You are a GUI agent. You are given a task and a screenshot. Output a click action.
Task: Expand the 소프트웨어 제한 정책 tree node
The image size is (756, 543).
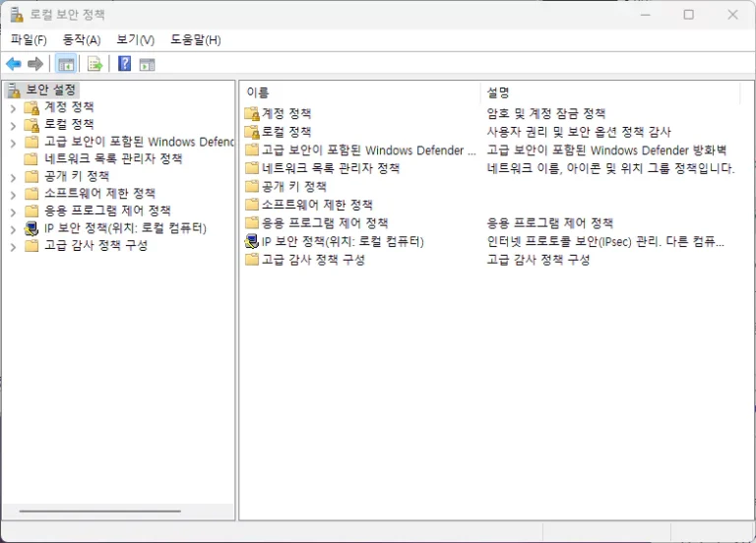click(x=13, y=195)
